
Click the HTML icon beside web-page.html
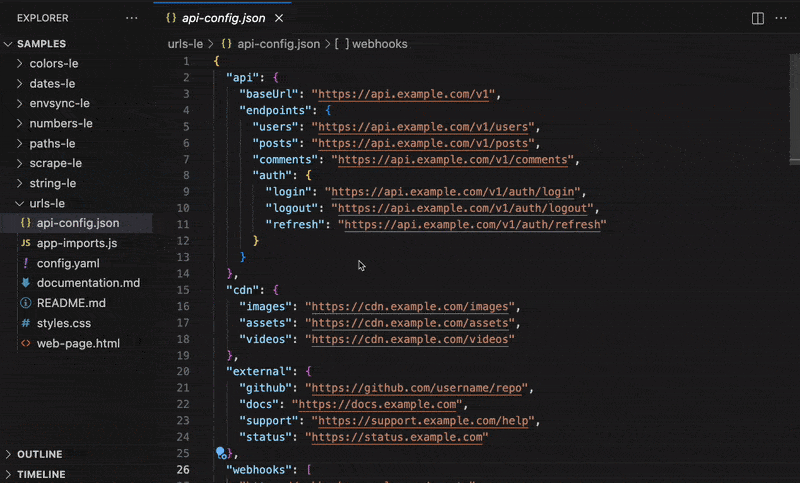click(26, 343)
